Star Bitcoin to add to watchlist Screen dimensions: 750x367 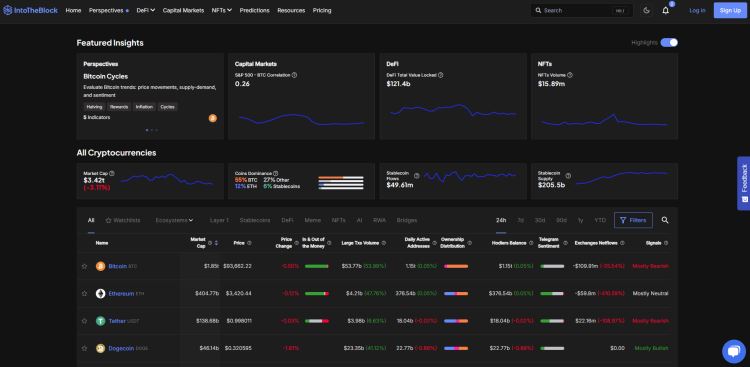pos(85,267)
